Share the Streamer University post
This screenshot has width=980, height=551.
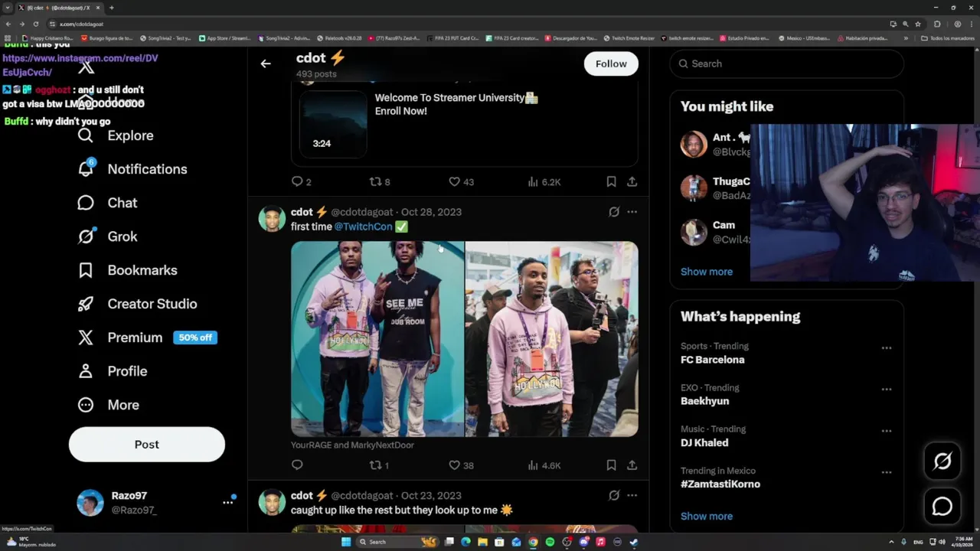(632, 181)
